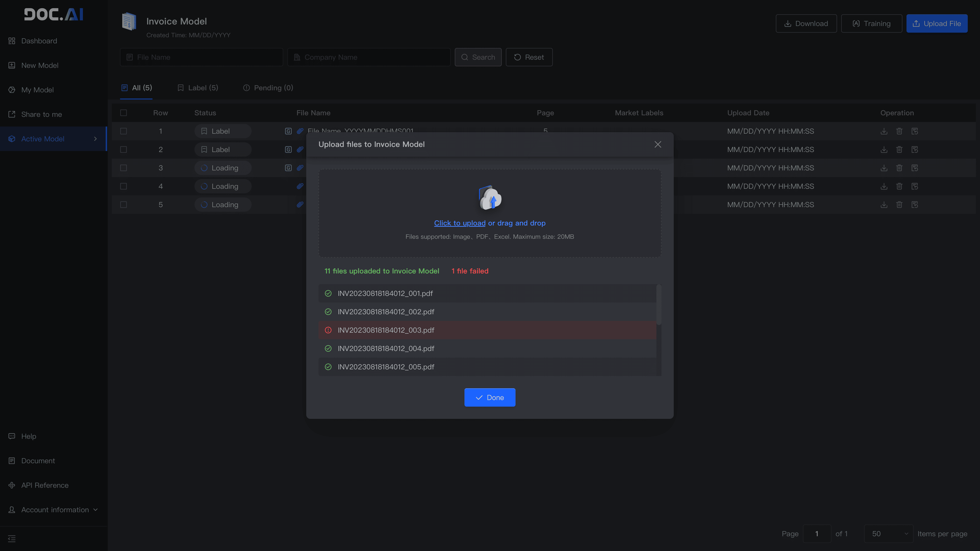Screen dimensions: 980x551
Task: Check the row 5 checkbox
Action: coord(123,205)
